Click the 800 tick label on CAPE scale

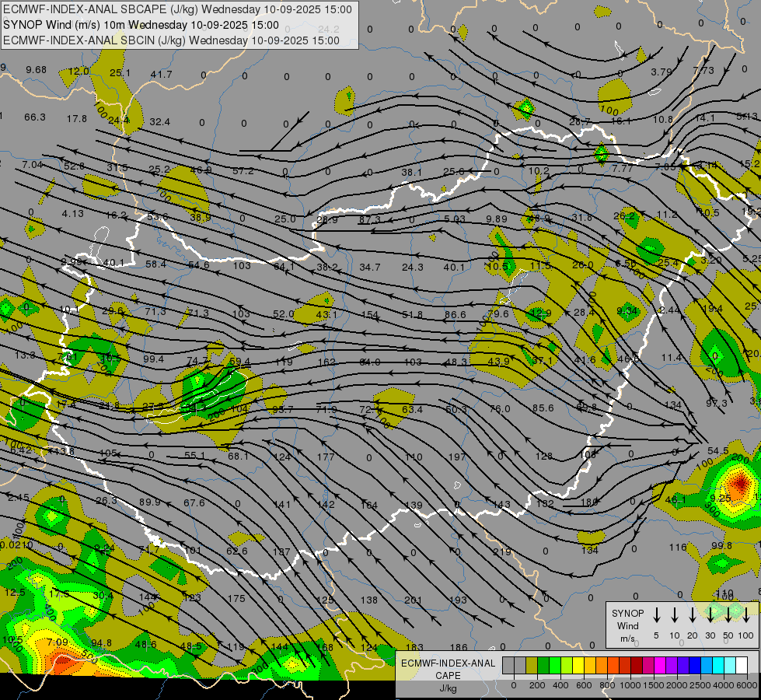tap(607, 685)
